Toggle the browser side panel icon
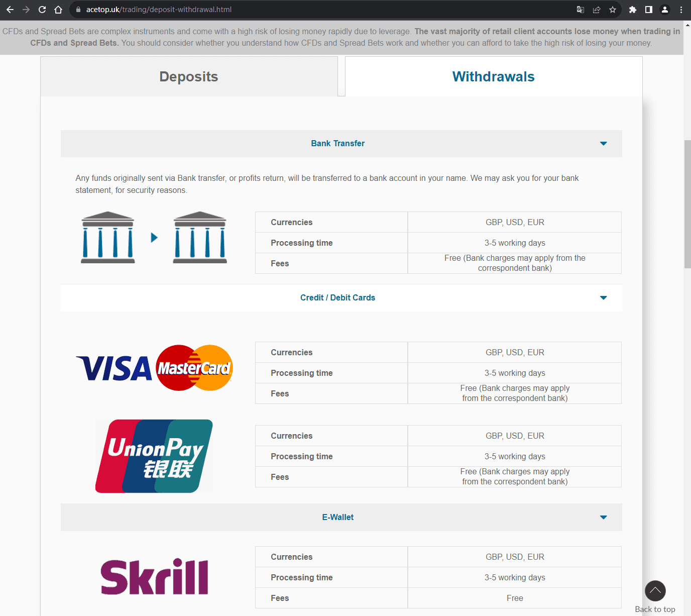 [649, 10]
